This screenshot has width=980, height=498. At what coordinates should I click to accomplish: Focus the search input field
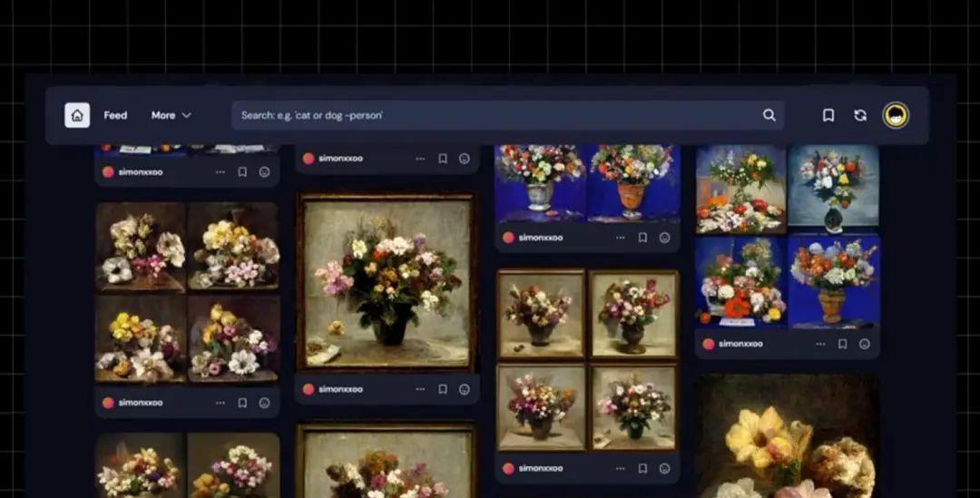(x=507, y=115)
